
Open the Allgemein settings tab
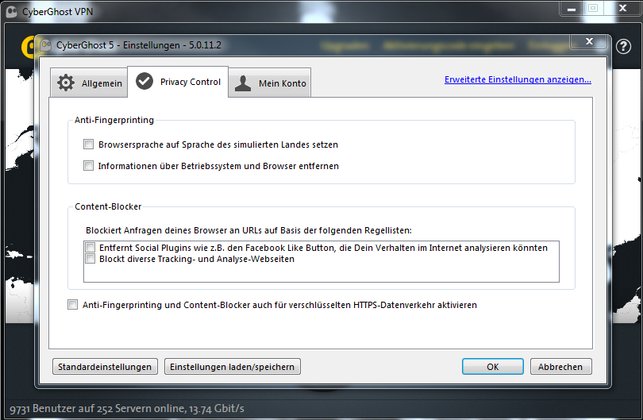[x=89, y=83]
